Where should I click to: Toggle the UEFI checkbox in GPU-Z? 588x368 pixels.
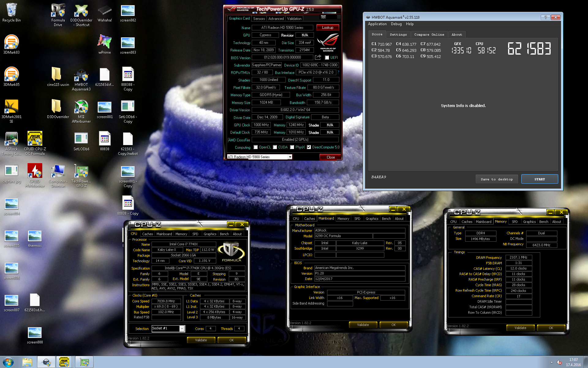pyautogui.click(x=327, y=58)
